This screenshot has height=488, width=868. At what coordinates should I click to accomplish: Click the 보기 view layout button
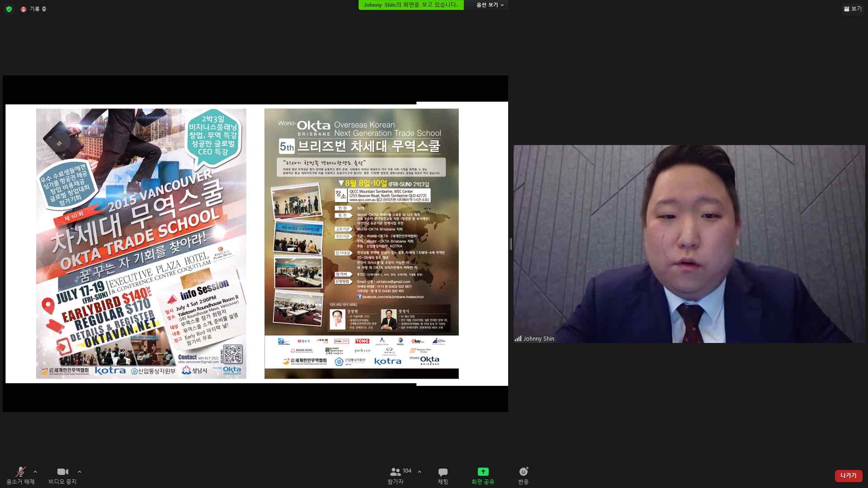pyautogui.click(x=853, y=9)
